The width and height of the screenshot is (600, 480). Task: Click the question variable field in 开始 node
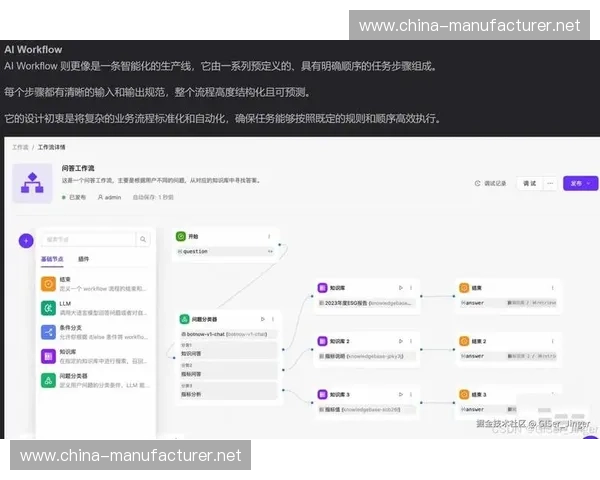click(225, 251)
